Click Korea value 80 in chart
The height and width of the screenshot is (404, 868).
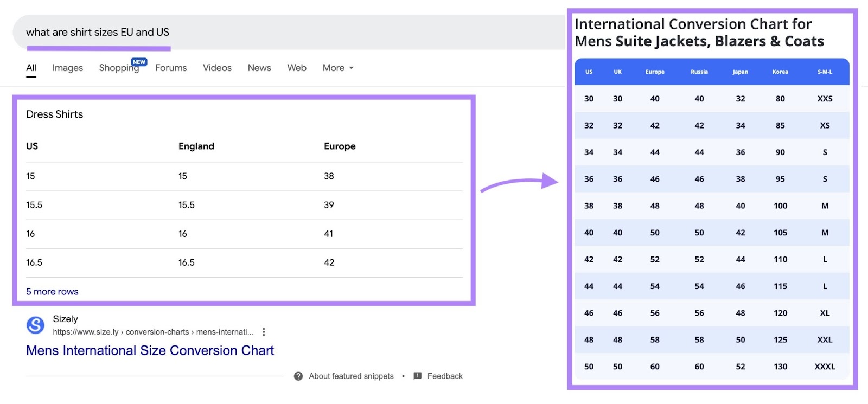(x=780, y=99)
